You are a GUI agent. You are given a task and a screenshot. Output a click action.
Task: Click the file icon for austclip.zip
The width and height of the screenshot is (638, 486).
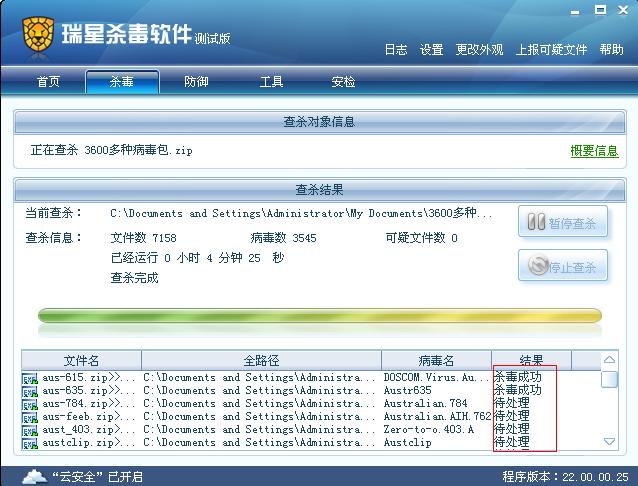pyautogui.click(x=30, y=443)
